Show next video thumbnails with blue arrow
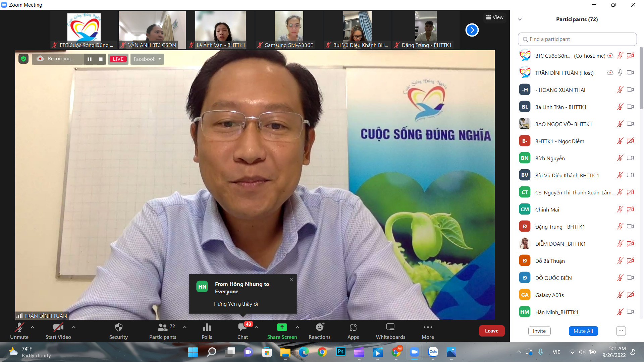644x362 pixels. coord(472,30)
